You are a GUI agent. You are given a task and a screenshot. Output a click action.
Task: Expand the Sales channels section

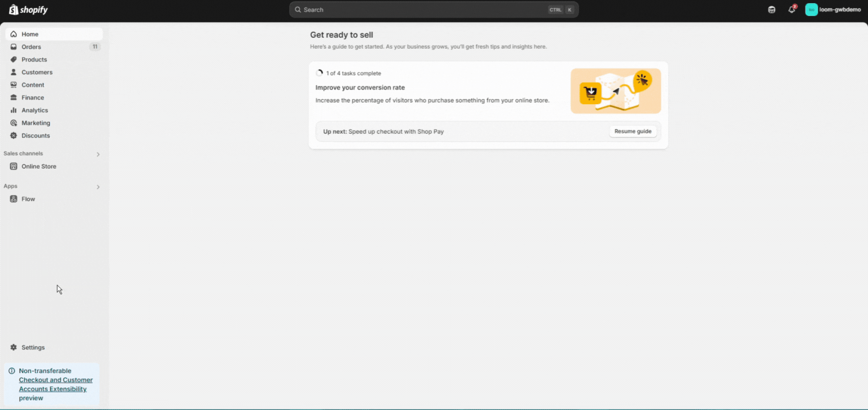point(98,154)
